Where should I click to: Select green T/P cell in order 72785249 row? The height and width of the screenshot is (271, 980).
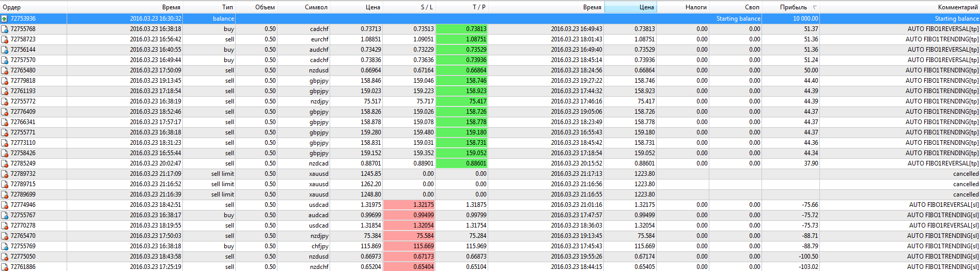(461, 163)
